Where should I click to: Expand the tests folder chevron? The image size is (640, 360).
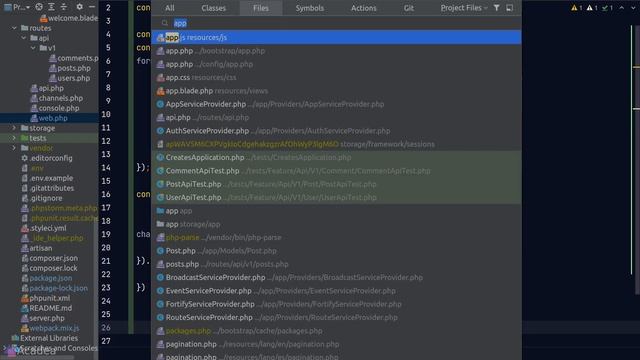click(14, 138)
